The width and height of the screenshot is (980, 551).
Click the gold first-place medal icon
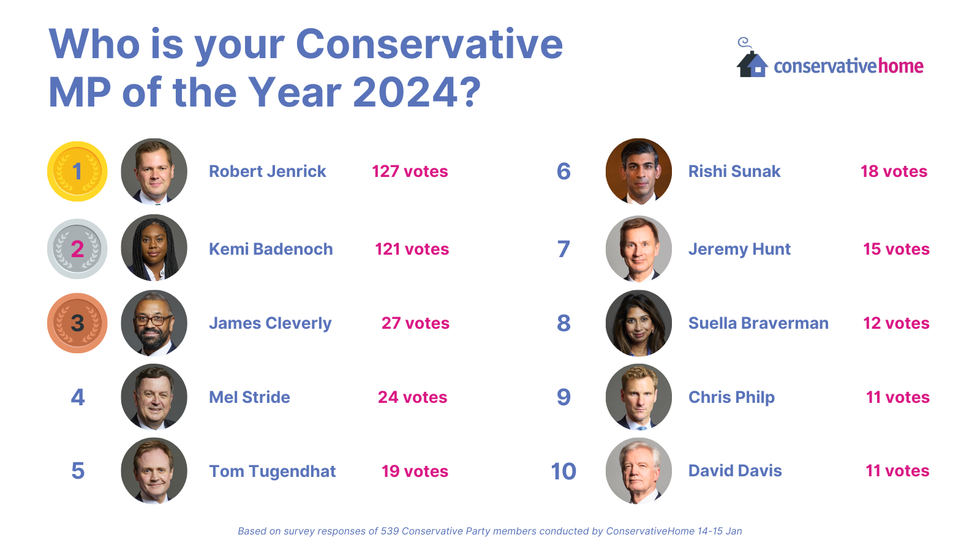click(x=77, y=171)
